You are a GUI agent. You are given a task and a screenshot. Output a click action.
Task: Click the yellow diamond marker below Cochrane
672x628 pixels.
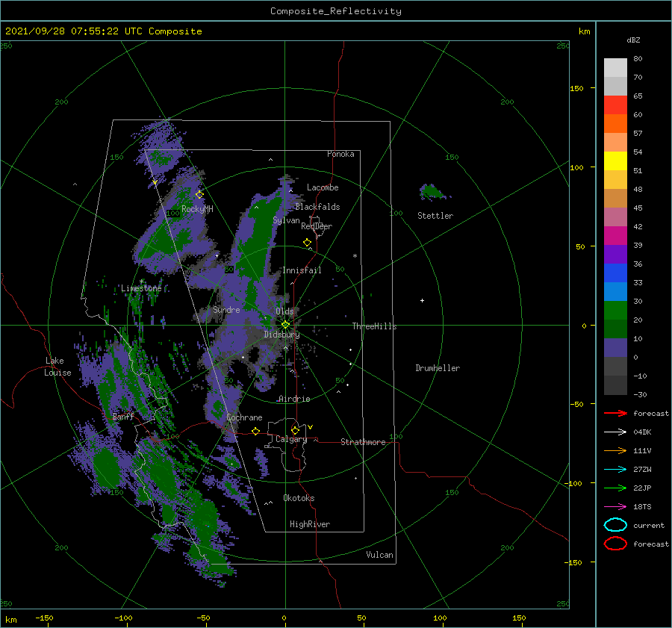pyautogui.click(x=255, y=431)
